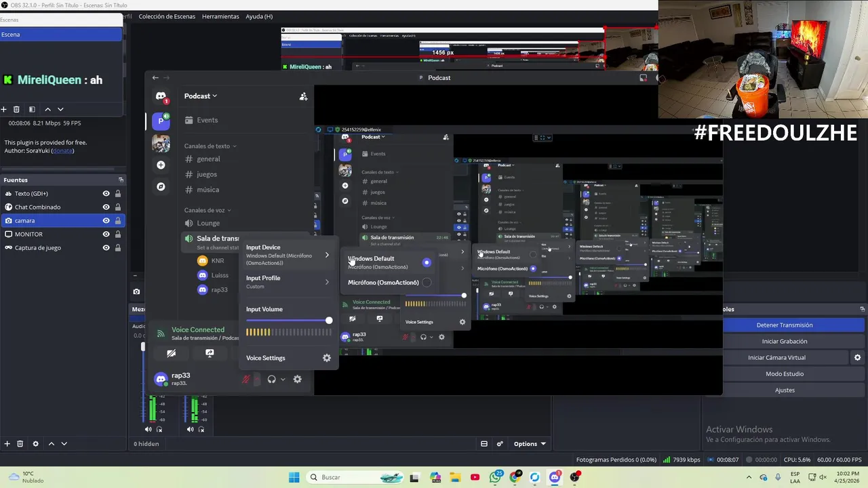Click Iniciar Cámara Virtual button

point(785,358)
